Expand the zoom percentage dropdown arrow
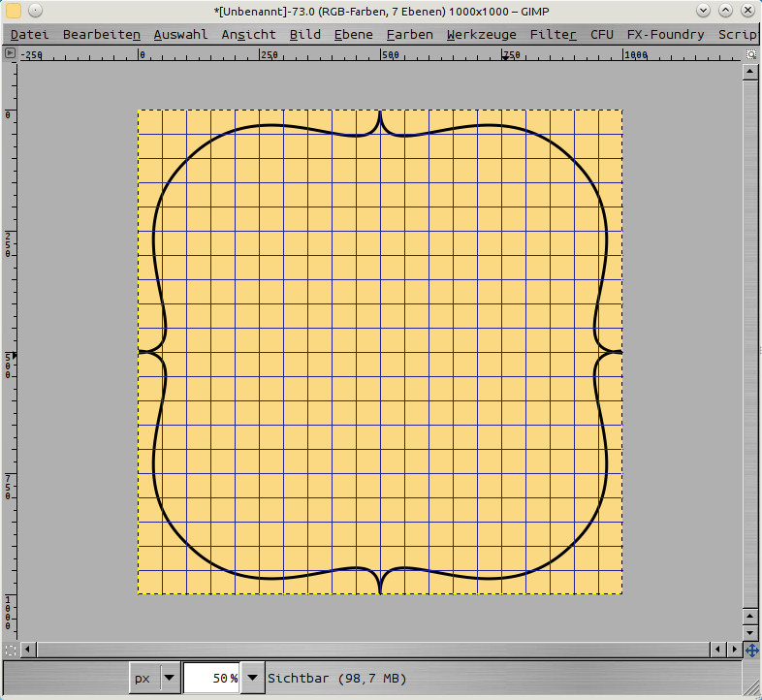 252,679
